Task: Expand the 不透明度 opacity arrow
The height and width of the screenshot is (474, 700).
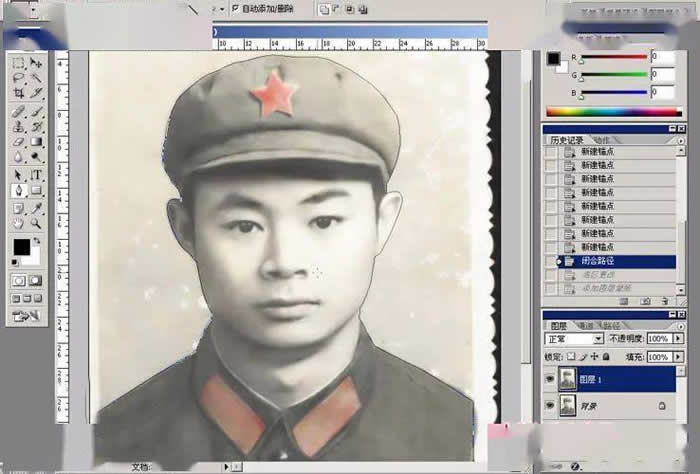Action: 678,339
